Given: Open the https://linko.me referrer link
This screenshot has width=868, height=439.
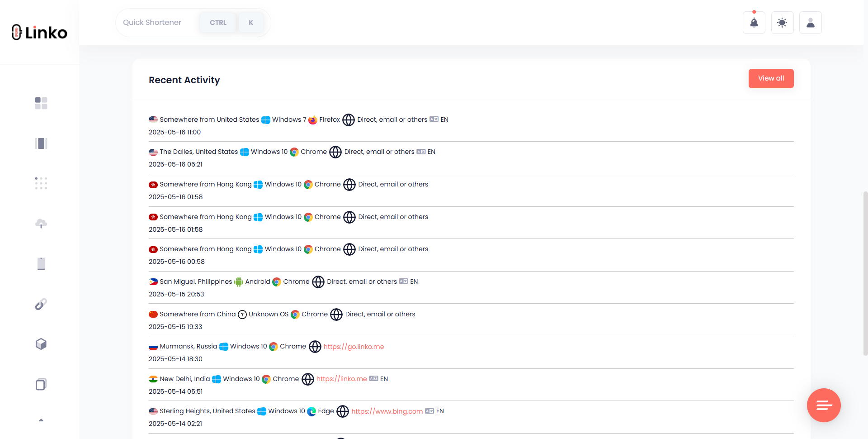Looking at the screenshot, I should (341, 379).
